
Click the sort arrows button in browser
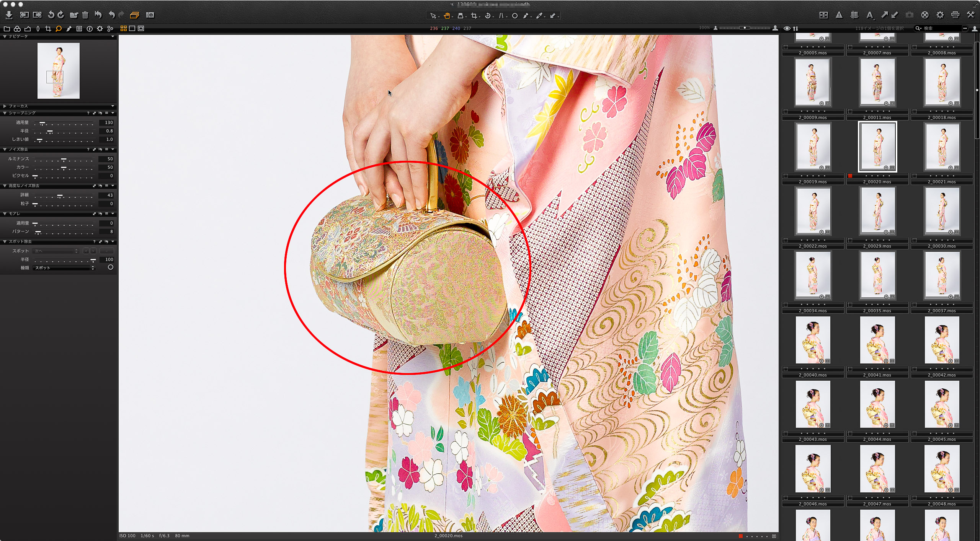pos(795,28)
